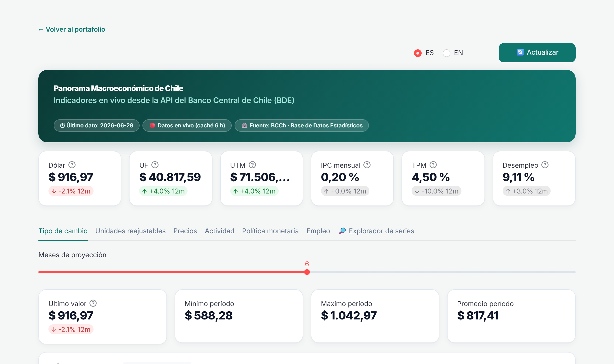Switch to the Precios tab

click(185, 231)
